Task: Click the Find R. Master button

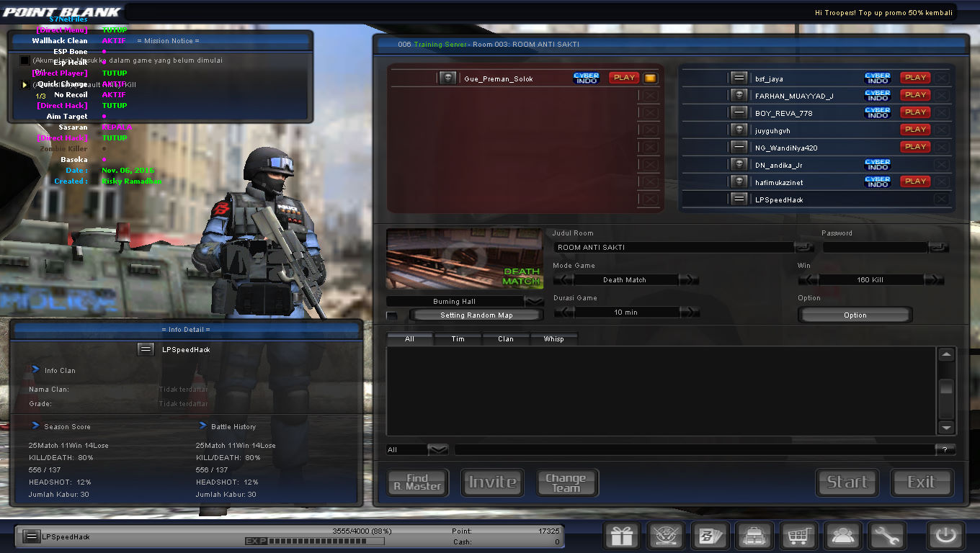Action: tap(417, 482)
